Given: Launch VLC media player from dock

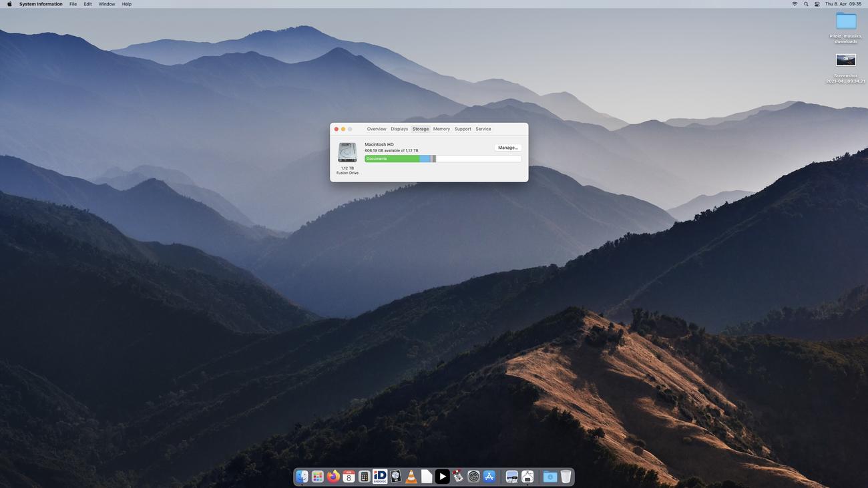Looking at the screenshot, I should point(411,477).
